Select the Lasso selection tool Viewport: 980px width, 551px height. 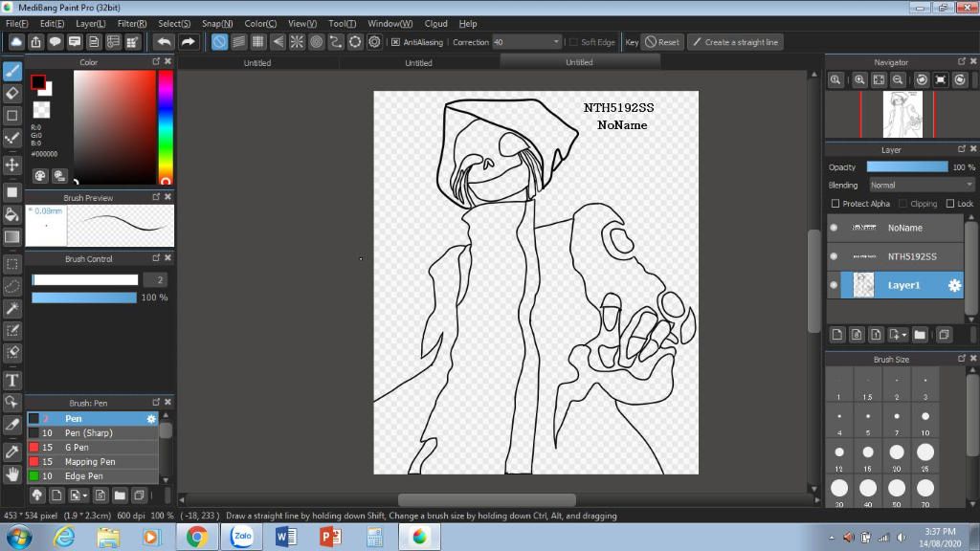click(12, 287)
